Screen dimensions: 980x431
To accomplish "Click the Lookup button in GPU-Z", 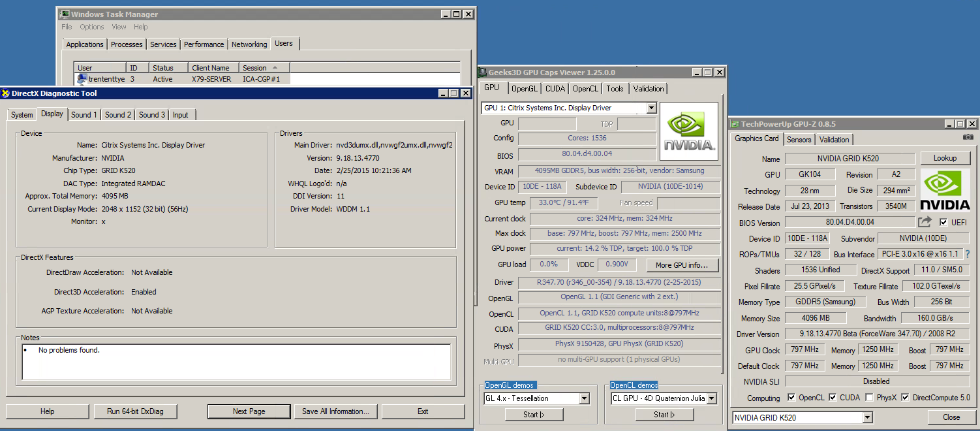I will tap(945, 158).
